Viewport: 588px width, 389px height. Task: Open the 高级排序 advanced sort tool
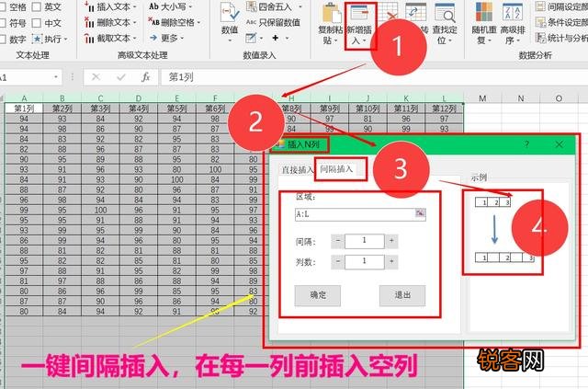point(513,25)
